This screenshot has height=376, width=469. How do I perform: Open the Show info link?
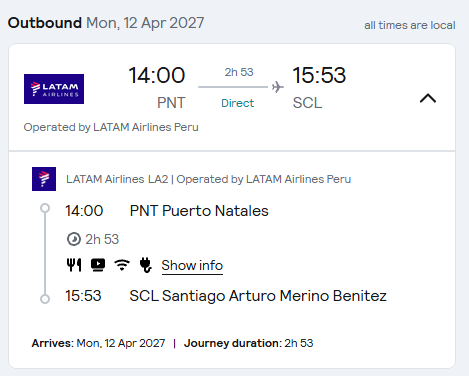[x=192, y=266]
